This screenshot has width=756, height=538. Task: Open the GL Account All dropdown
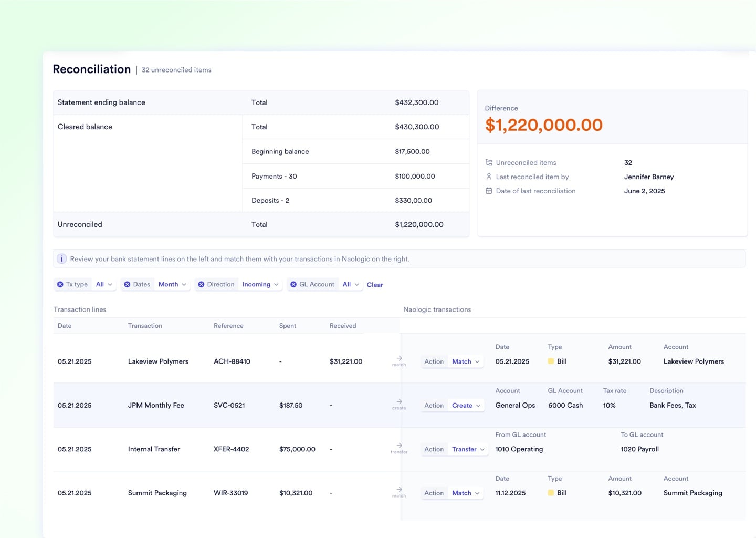[351, 284]
